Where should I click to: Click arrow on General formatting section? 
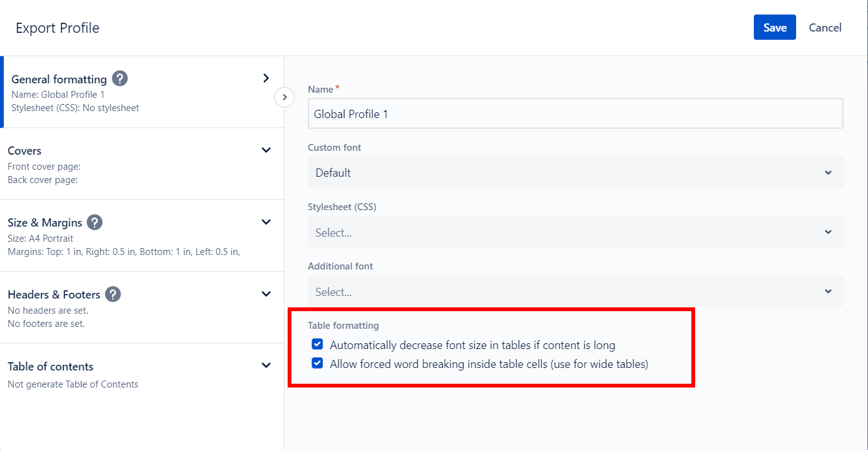tap(266, 78)
